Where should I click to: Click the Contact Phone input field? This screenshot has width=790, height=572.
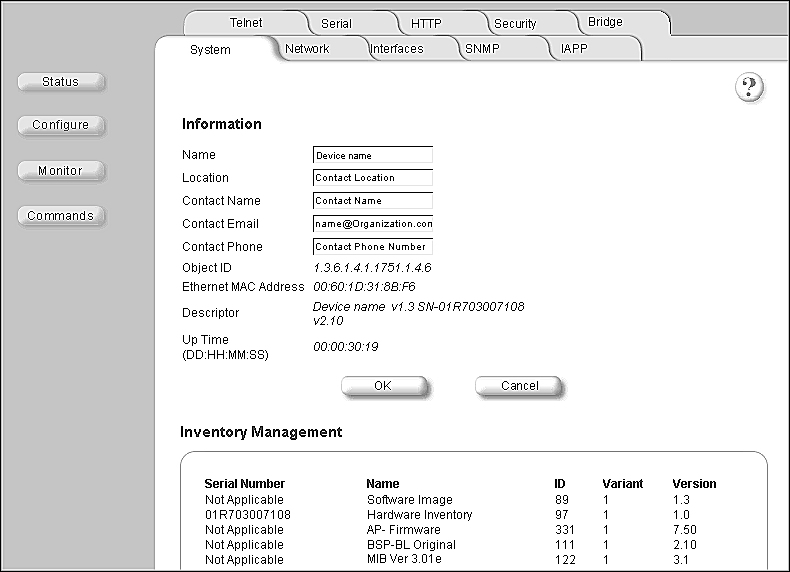coord(372,247)
